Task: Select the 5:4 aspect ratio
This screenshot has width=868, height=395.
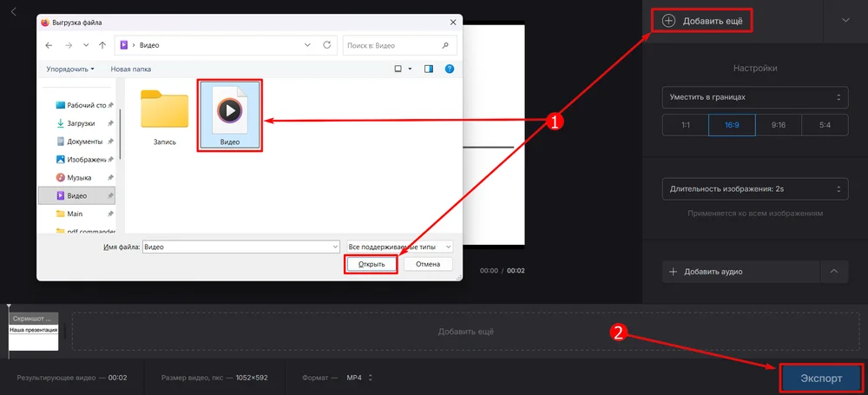Action: (824, 125)
